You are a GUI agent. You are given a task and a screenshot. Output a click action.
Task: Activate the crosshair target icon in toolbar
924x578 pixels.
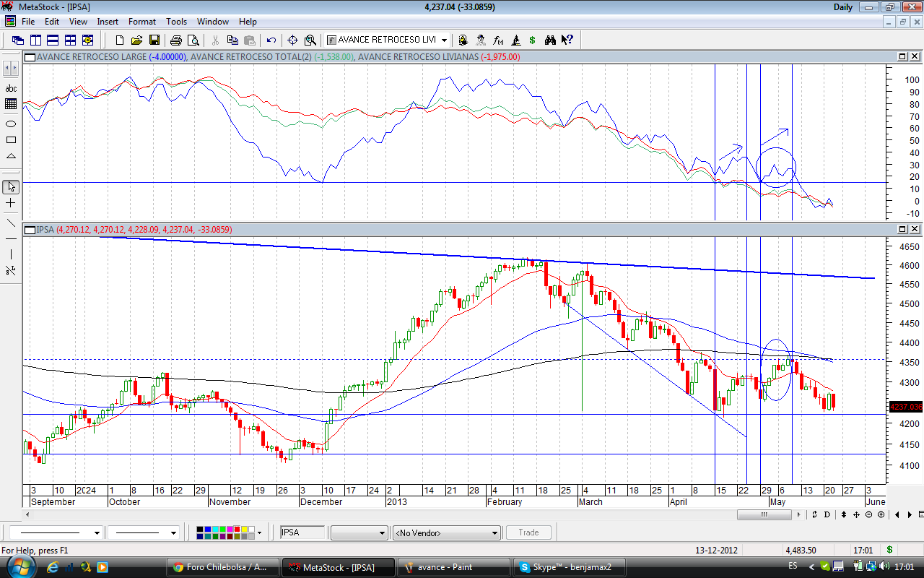(x=292, y=40)
